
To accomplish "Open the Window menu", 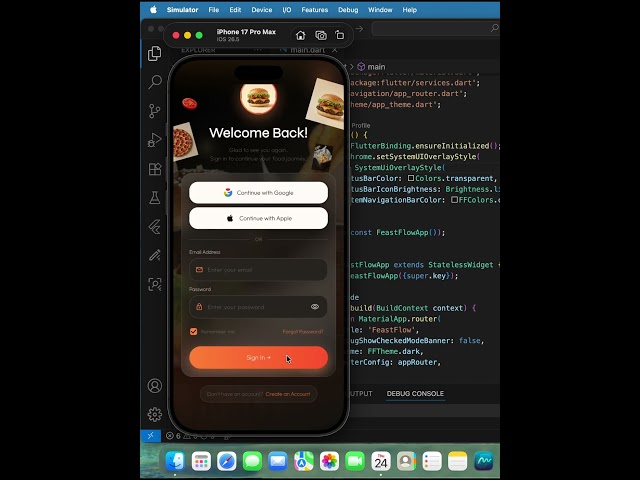I will point(380,10).
